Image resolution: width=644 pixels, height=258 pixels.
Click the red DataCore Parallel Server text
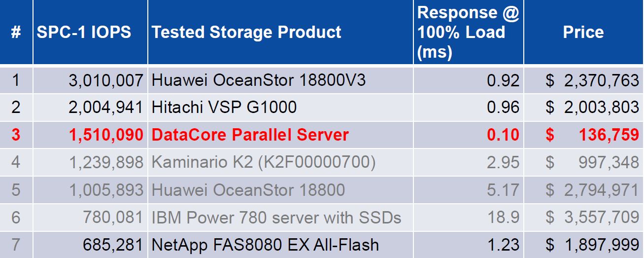click(x=250, y=135)
